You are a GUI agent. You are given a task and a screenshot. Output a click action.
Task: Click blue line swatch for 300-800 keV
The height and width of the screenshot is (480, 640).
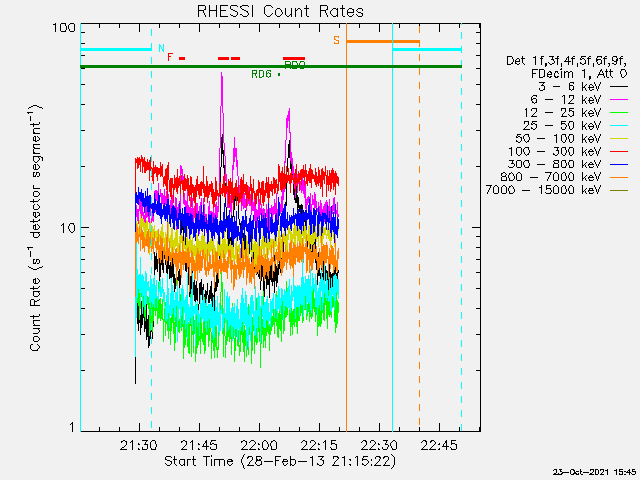[x=619, y=164]
